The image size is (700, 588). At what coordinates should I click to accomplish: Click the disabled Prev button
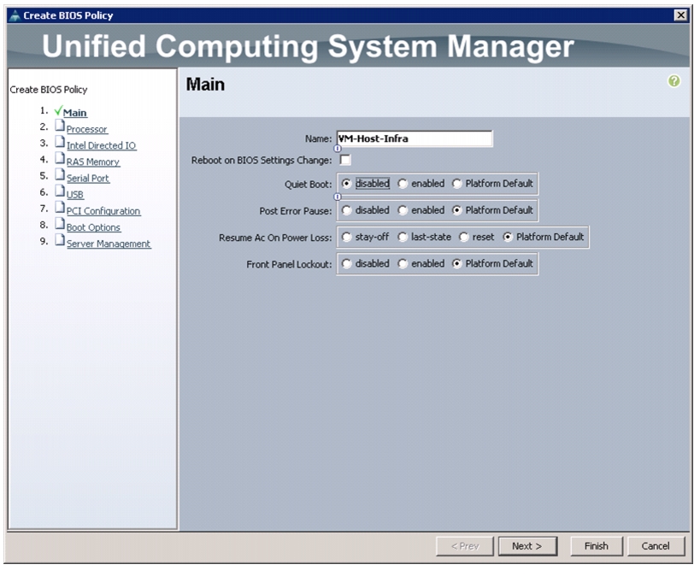tap(465, 546)
